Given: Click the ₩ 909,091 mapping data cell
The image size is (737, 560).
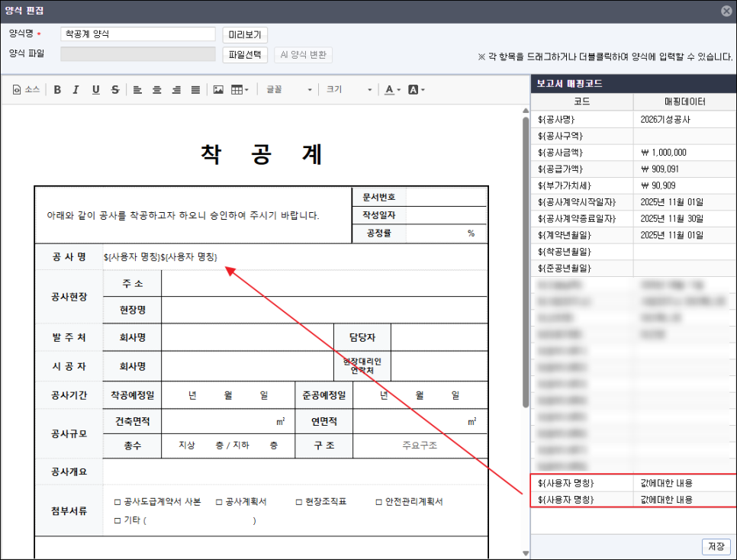Looking at the screenshot, I should (685, 169).
